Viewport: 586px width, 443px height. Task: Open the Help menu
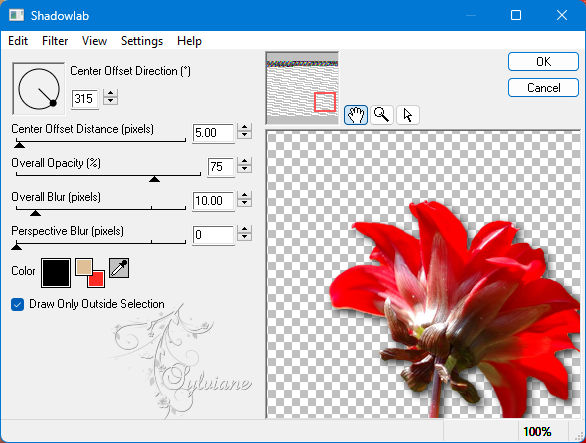coord(189,41)
